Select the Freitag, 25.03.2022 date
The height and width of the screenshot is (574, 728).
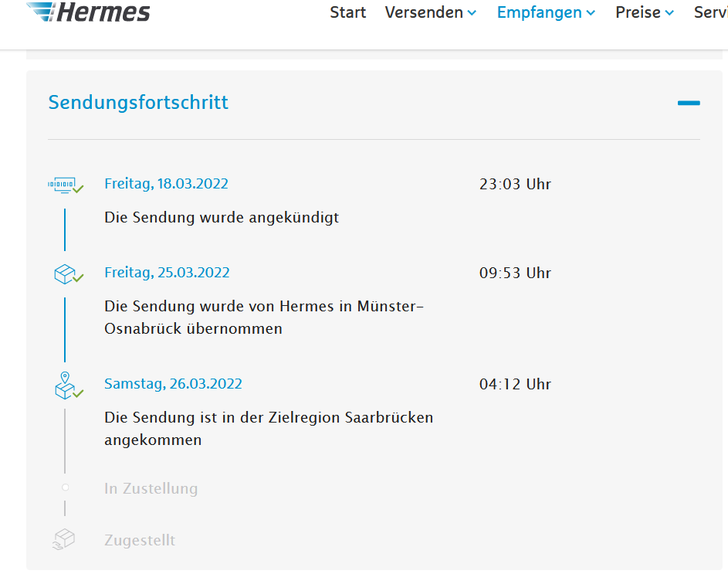[167, 273]
